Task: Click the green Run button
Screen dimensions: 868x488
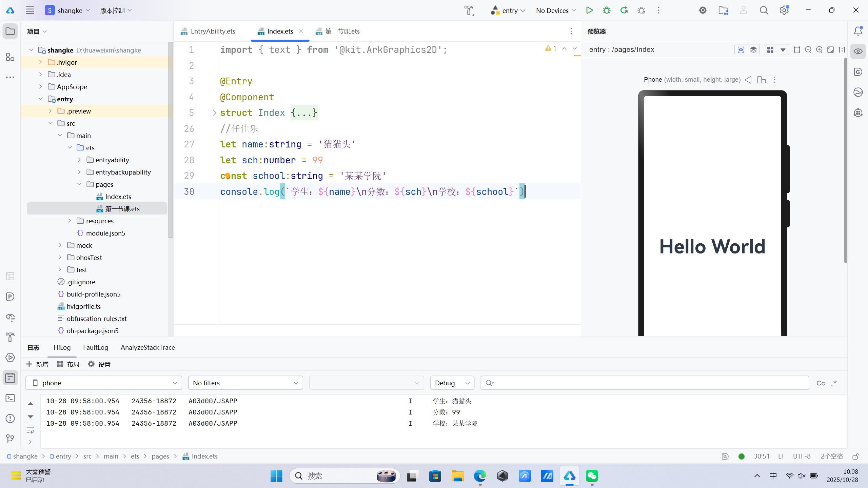Action: point(589,10)
